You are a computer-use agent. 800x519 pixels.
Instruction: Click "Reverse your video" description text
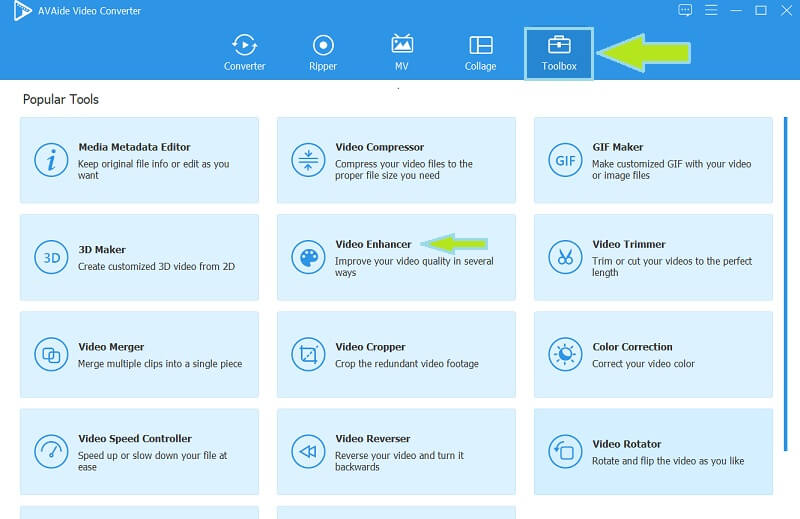tap(399, 461)
